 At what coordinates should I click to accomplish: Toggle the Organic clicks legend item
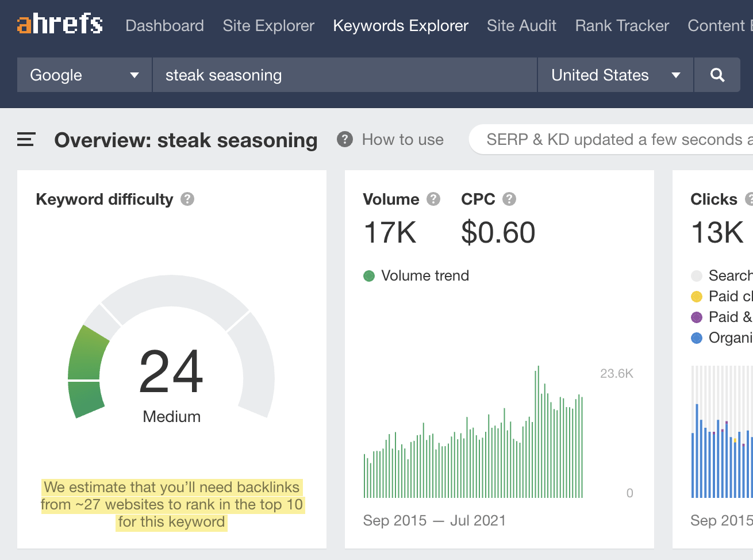pyautogui.click(x=697, y=337)
